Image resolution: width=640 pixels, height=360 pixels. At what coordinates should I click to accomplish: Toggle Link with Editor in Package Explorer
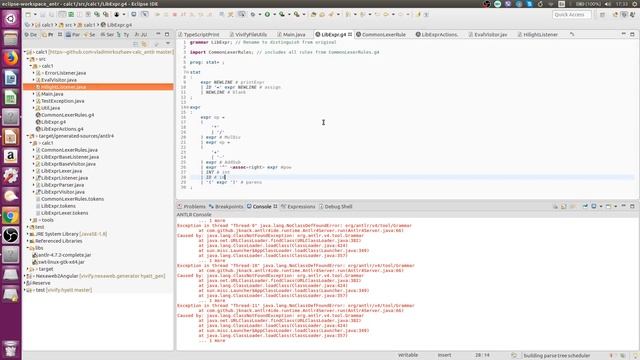click(x=144, y=43)
